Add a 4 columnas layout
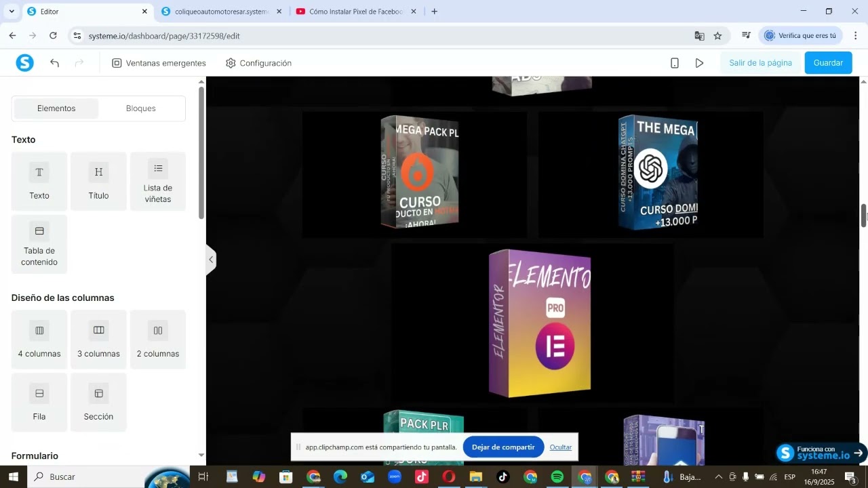This screenshot has height=488, width=868. coord(39,339)
